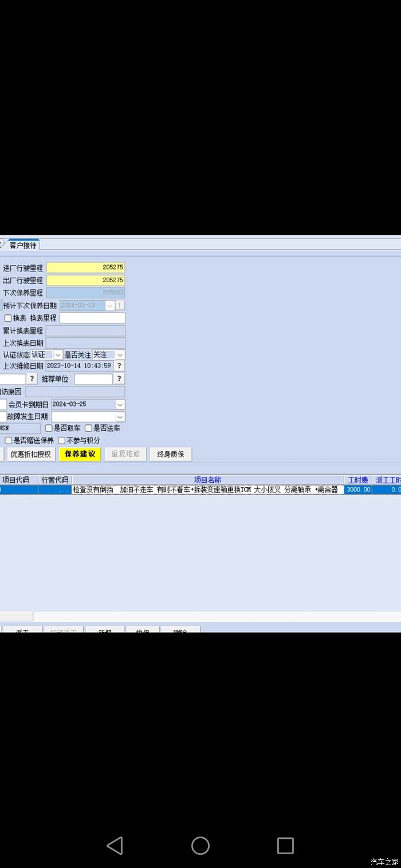Click the yellow 保养建议 button

pyautogui.click(x=80, y=454)
